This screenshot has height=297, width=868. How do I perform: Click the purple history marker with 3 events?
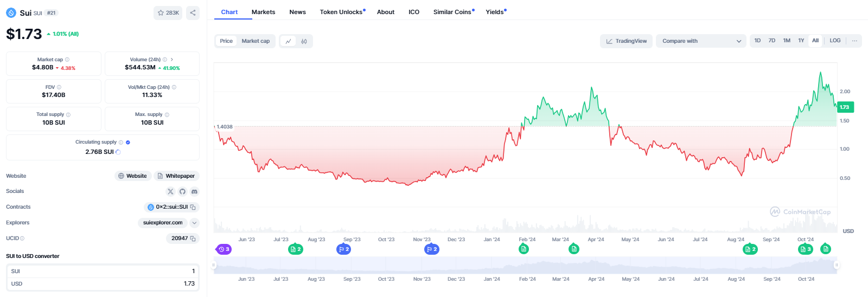click(224, 249)
